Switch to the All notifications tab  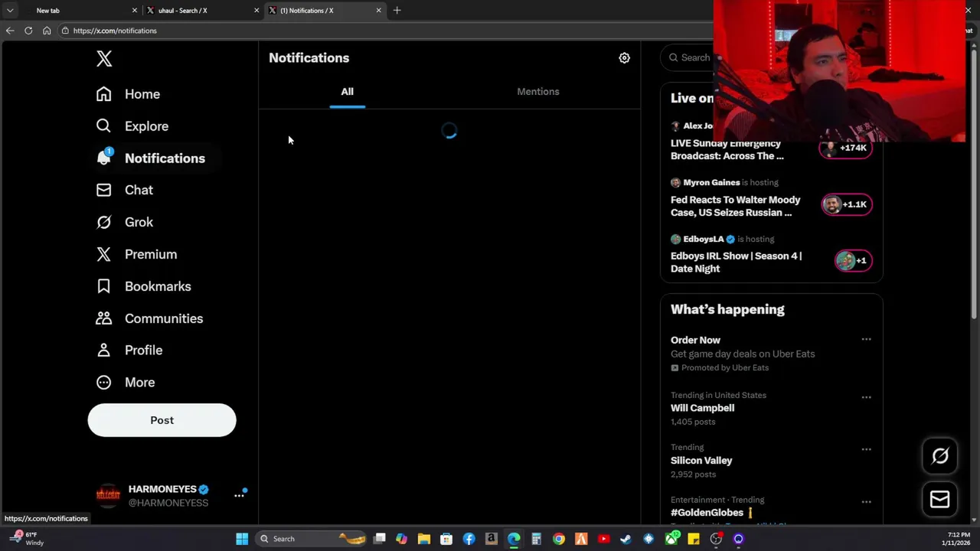(x=347, y=92)
